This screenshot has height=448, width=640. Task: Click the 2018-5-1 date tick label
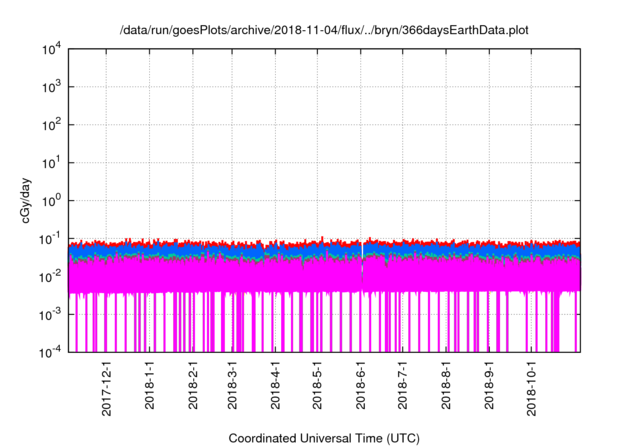pyautogui.click(x=317, y=385)
